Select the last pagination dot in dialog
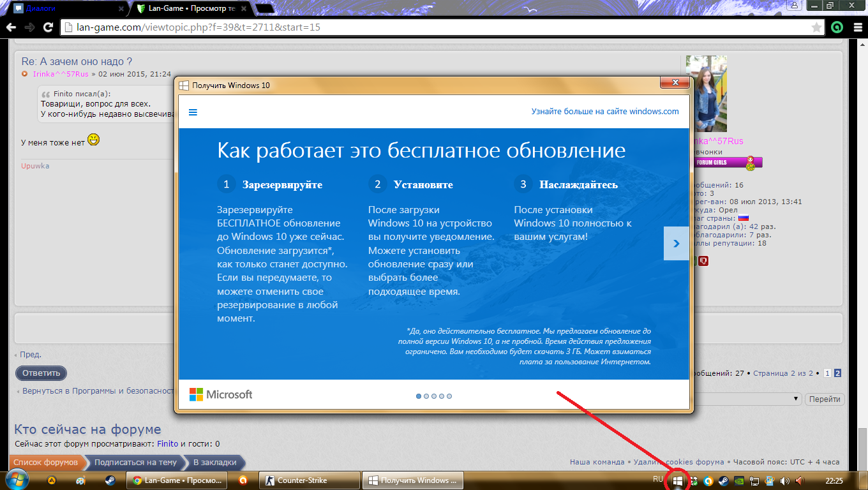Viewport: 868px width, 490px height. tap(449, 396)
